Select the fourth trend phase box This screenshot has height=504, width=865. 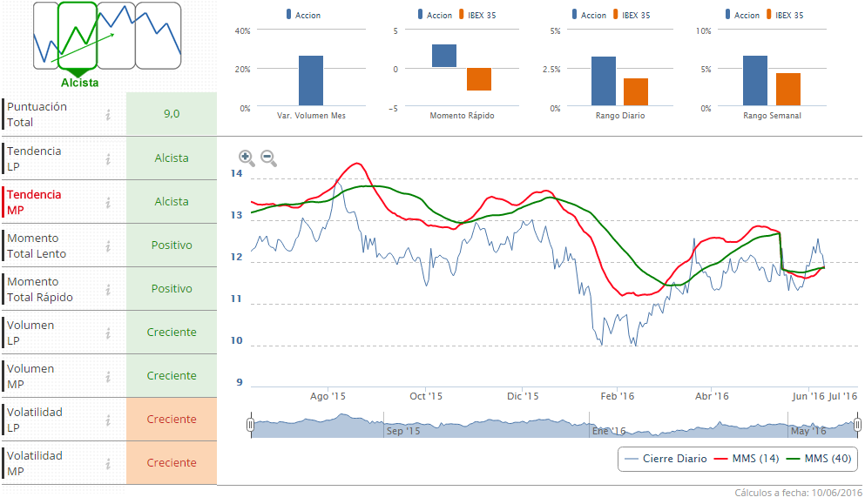click(159, 36)
